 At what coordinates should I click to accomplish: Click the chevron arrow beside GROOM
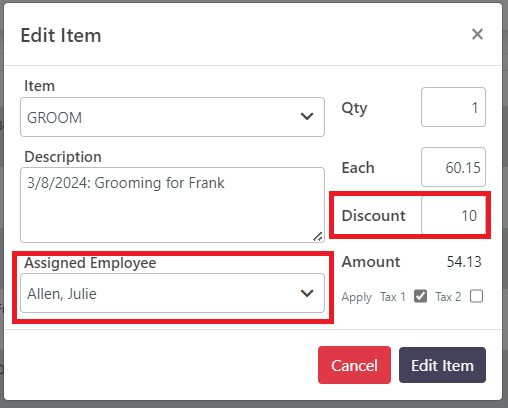tap(307, 116)
